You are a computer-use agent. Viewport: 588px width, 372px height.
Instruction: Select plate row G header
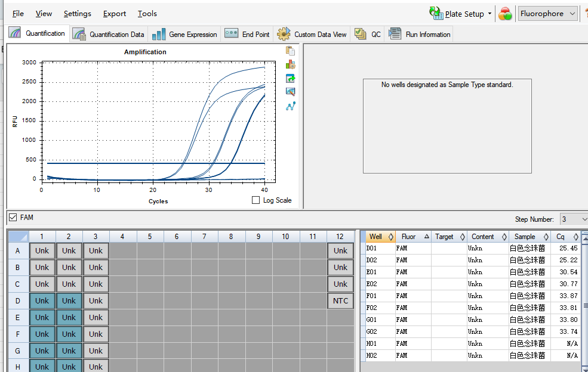pyautogui.click(x=18, y=351)
